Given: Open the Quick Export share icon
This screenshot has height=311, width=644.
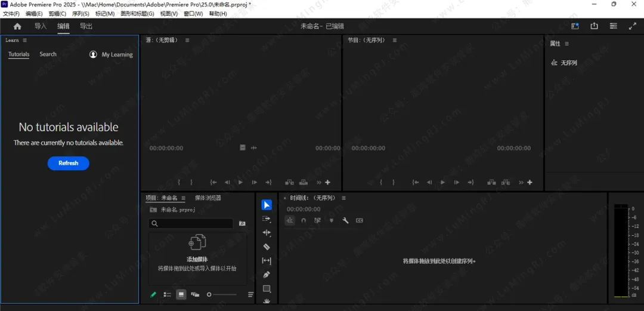Looking at the screenshot, I should [595, 26].
